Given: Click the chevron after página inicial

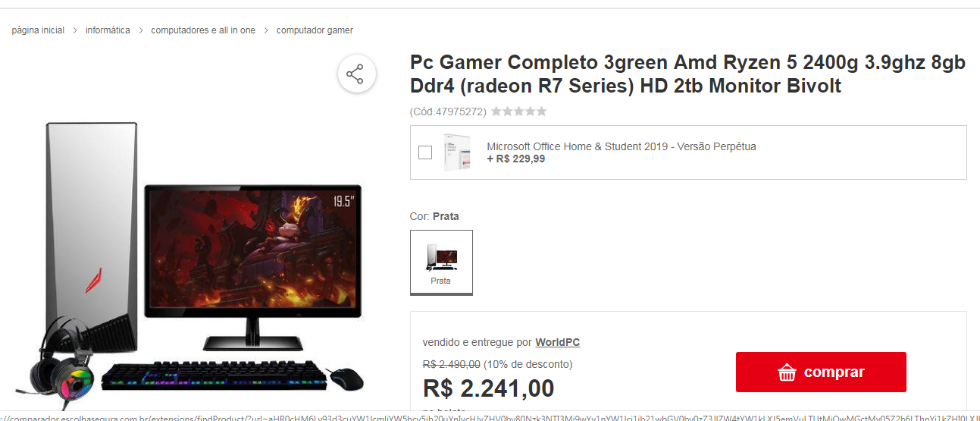Looking at the screenshot, I should (x=75, y=30).
